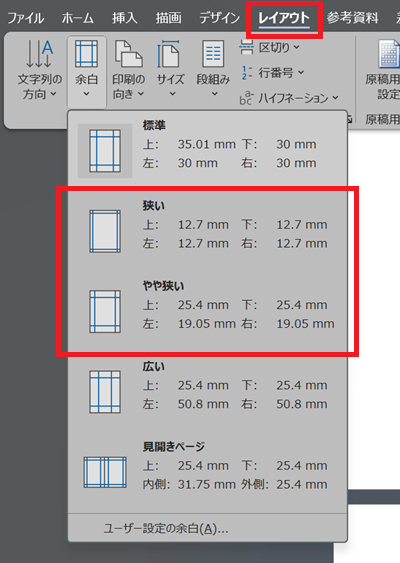Switch to the デザイン tab
The width and height of the screenshot is (400, 563).
coord(219,18)
